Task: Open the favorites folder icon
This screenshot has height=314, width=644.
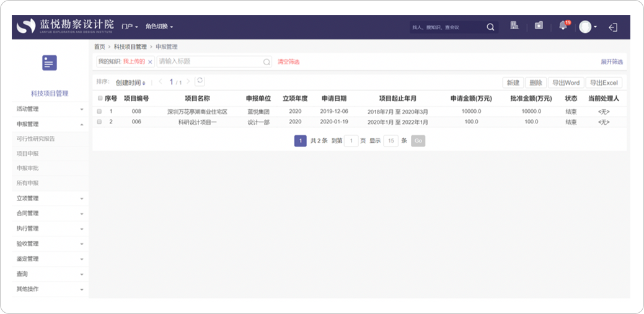Action: point(539,26)
